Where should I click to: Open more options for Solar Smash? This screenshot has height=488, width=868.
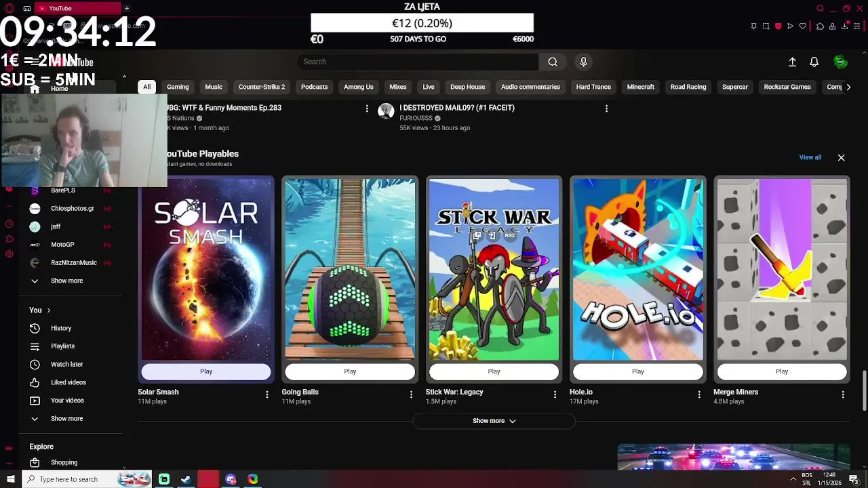(267, 394)
